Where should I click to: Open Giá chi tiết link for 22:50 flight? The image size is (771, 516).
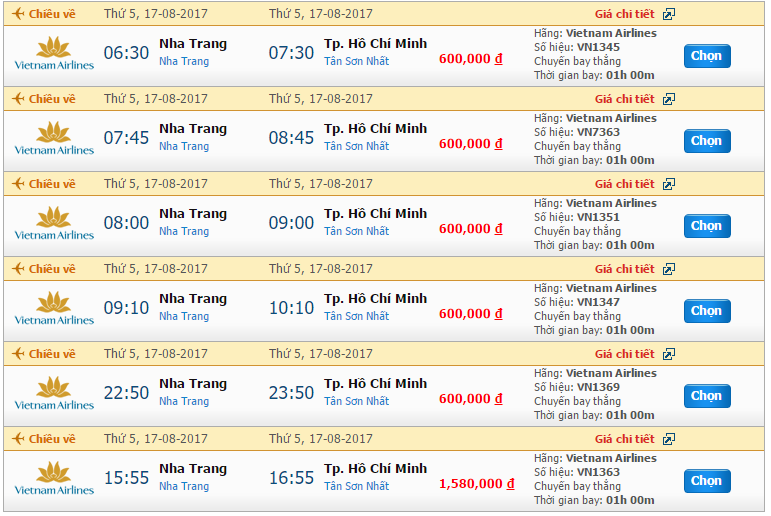coord(624,354)
